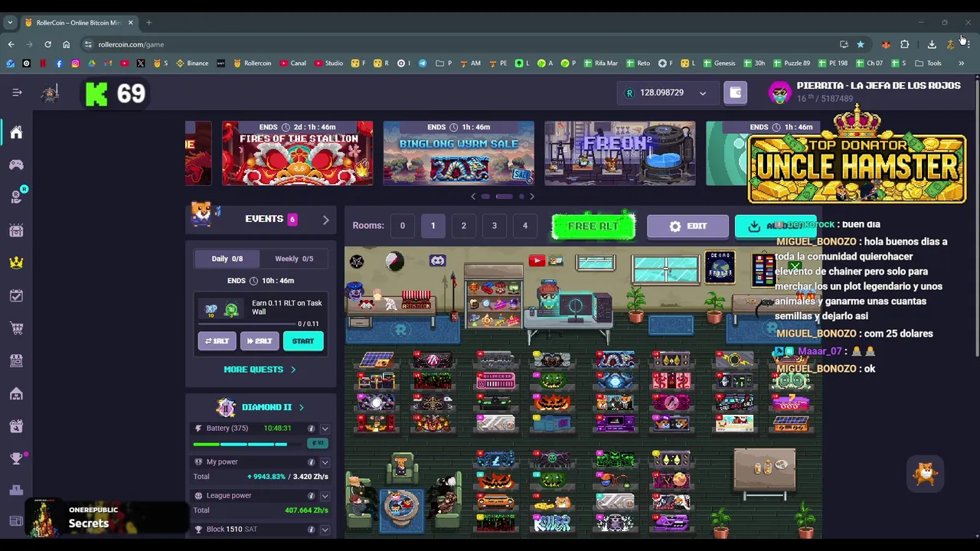Open the Binglong Wyrm Sale banner
The height and width of the screenshot is (551, 980).
tap(459, 153)
